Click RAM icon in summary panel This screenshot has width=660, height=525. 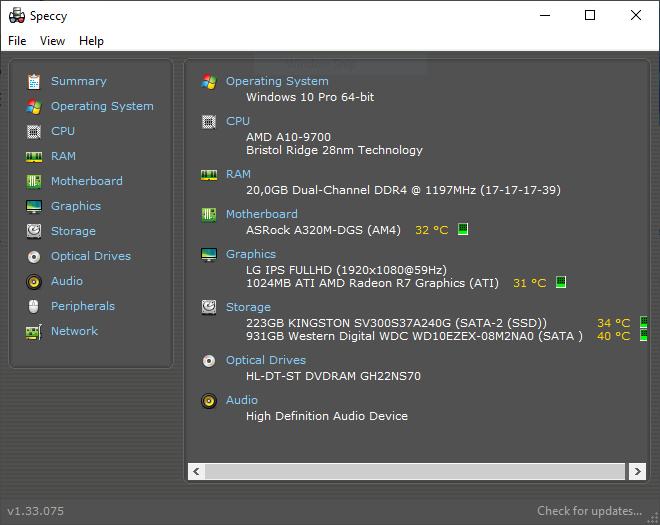pos(209,175)
